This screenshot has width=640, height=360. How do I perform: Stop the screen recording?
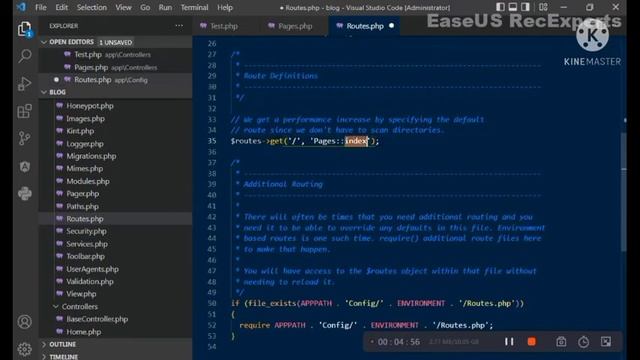531,342
